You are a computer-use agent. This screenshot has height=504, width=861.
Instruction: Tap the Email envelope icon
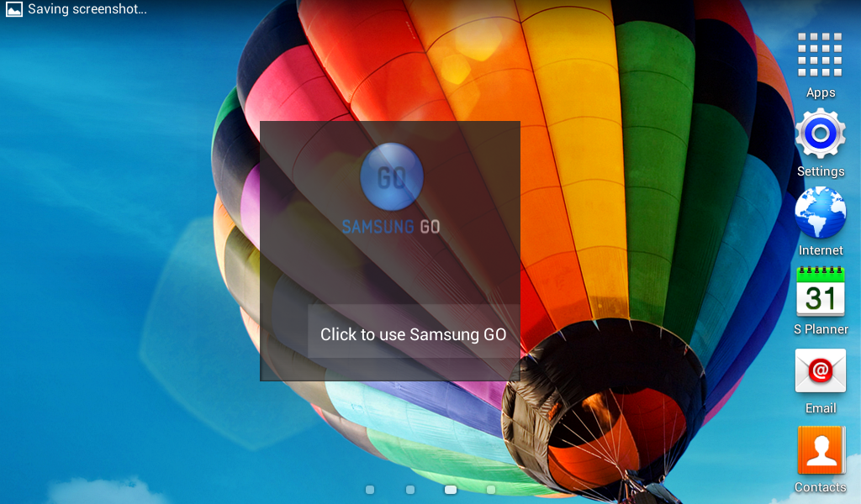pos(820,370)
